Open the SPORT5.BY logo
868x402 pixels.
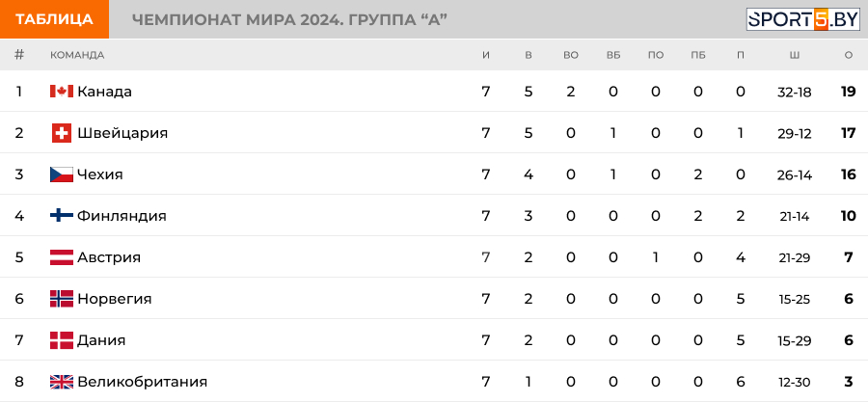[802, 19]
